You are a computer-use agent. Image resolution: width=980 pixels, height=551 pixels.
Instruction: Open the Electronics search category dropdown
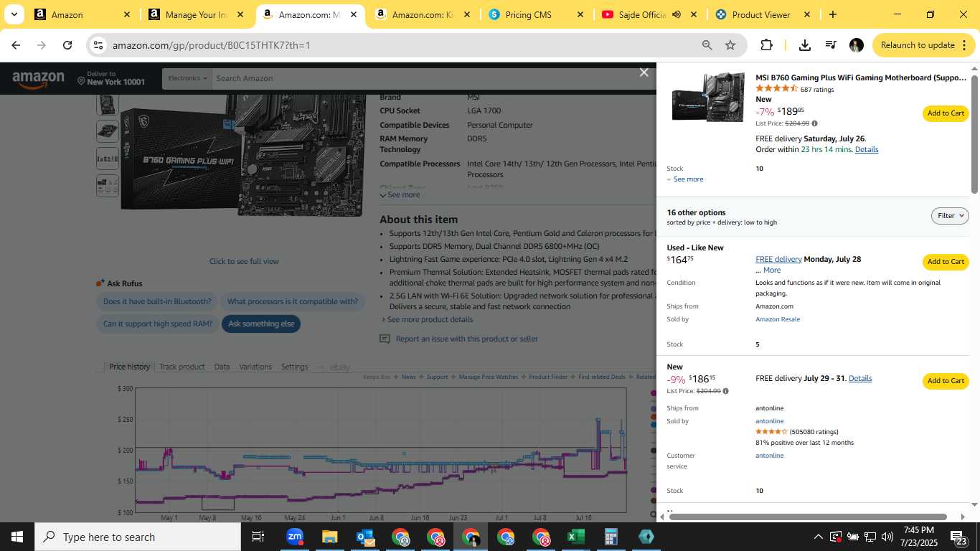(x=187, y=78)
